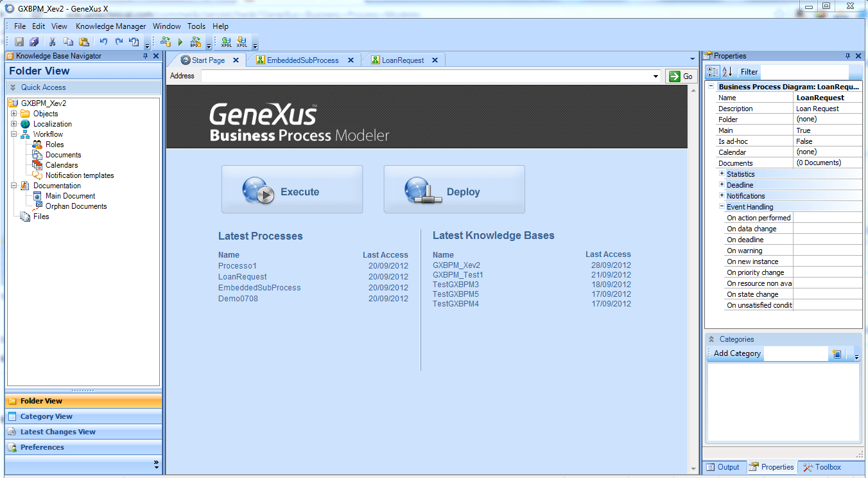Sort properties alphabetically with A-Z icon

coord(727,72)
